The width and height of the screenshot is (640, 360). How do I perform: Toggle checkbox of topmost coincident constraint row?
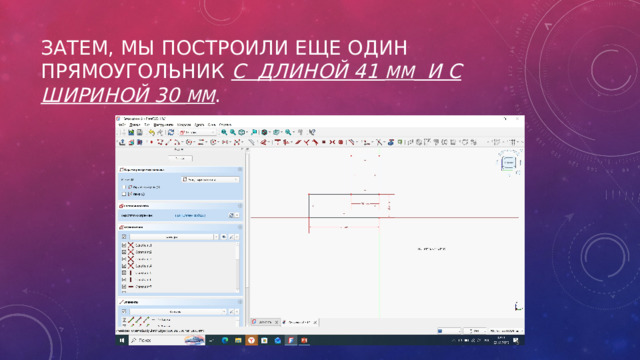[124, 245]
